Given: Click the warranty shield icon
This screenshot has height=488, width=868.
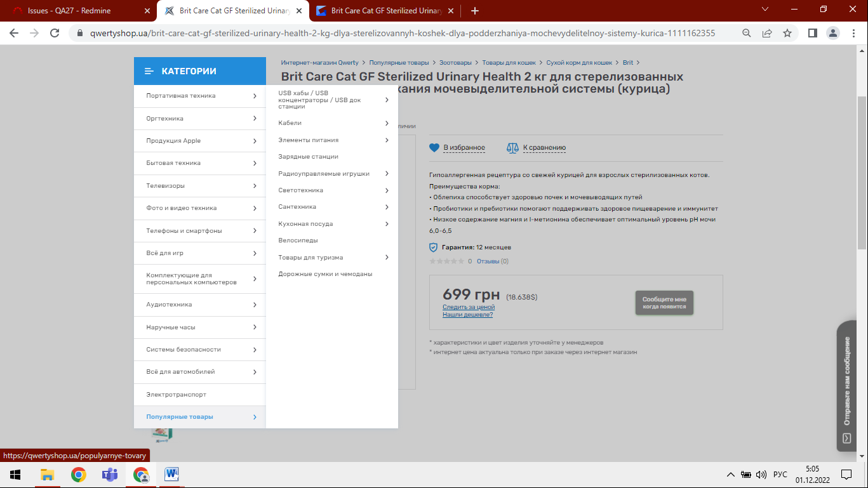Looking at the screenshot, I should pyautogui.click(x=434, y=247).
